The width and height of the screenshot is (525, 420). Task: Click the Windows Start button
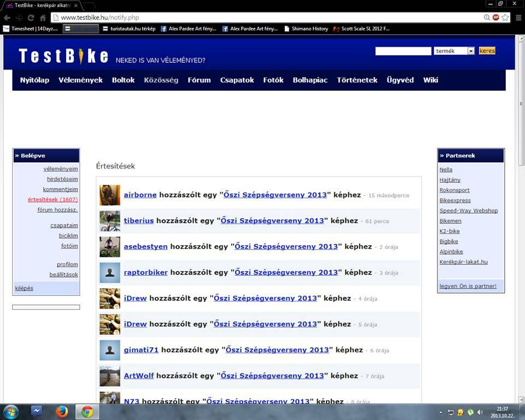[11, 411]
